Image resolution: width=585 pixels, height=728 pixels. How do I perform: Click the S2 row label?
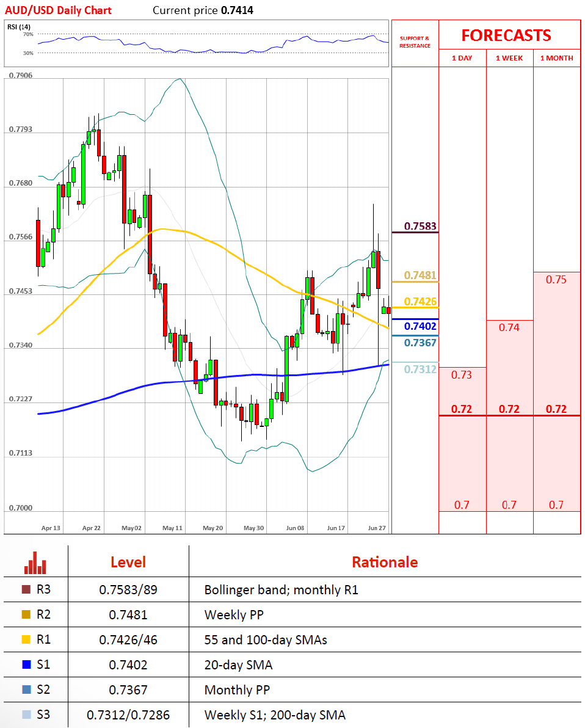(43, 690)
